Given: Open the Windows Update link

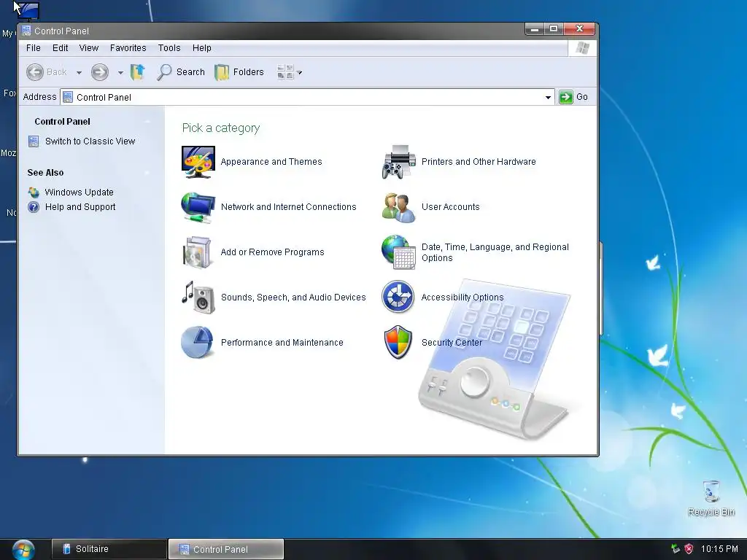Looking at the screenshot, I should pyautogui.click(x=79, y=192).
